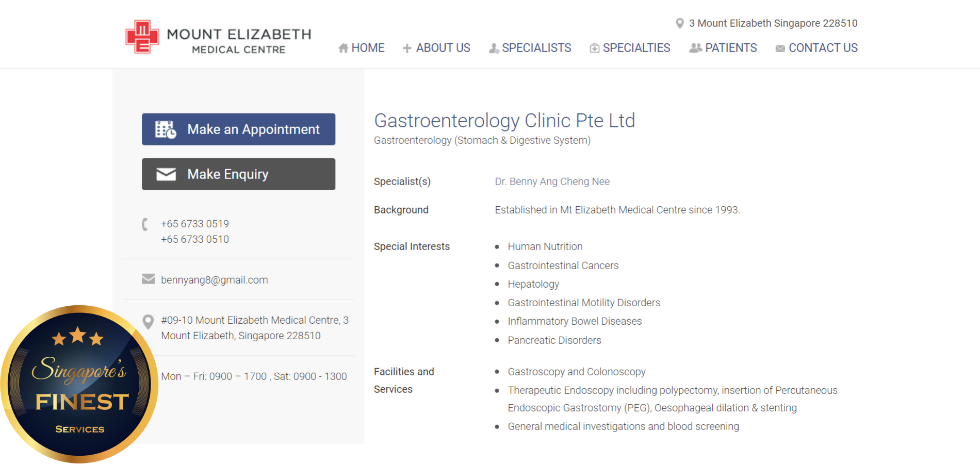Click the people icon beside Patients
This screenshot has height=464, width=980.
695,48
